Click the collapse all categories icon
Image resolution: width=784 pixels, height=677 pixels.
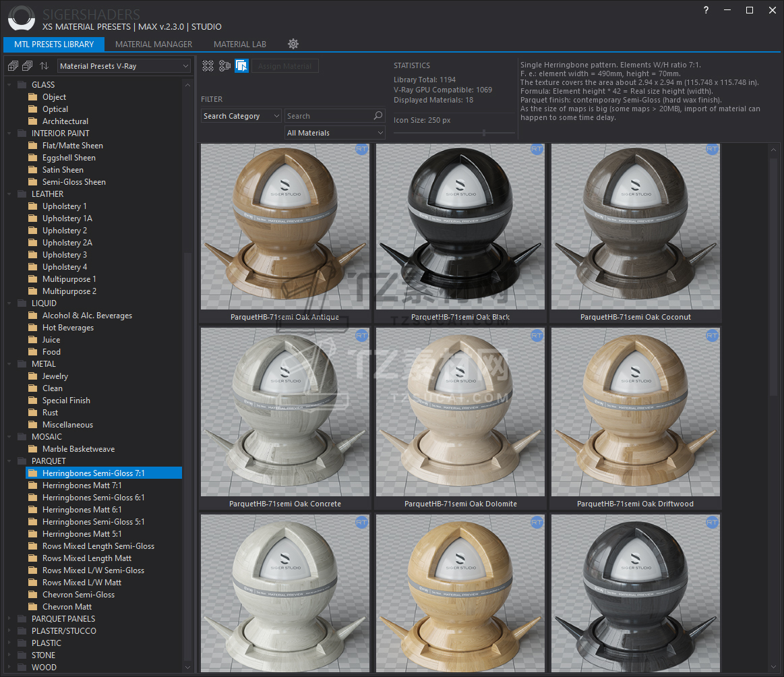pyautogui.click(x=28, y=66)
